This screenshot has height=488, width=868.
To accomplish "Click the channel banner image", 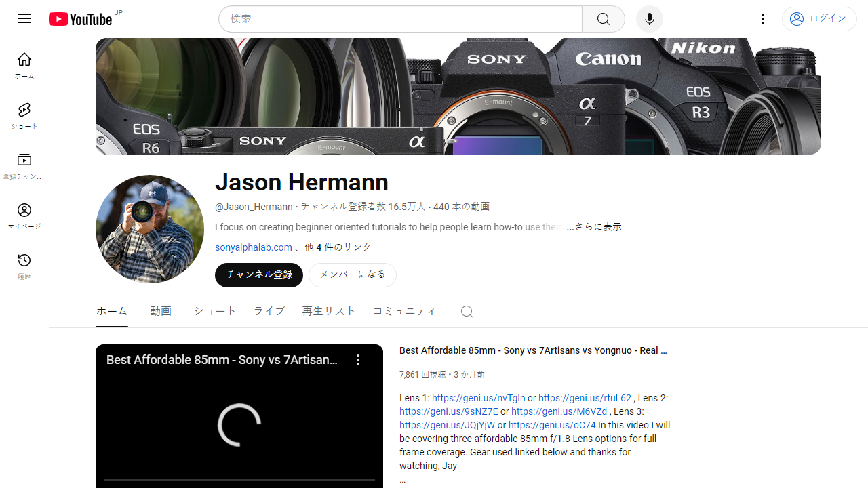I will [458, 96].
